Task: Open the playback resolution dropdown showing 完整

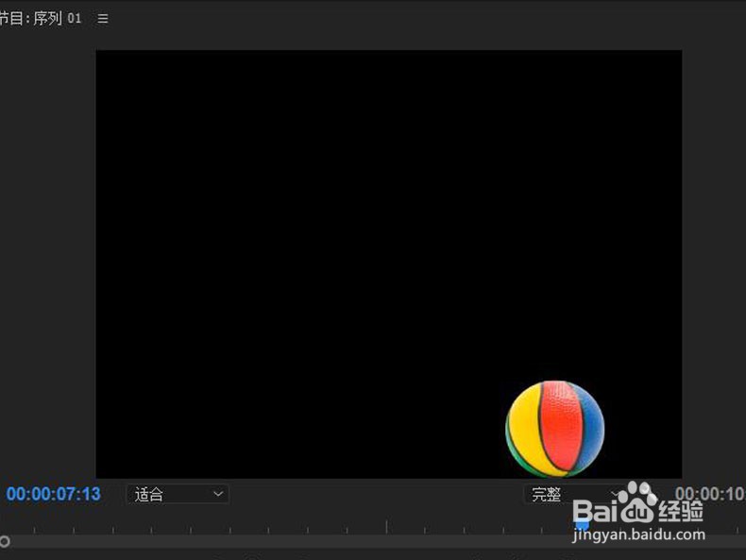Action: coord(574,494)
